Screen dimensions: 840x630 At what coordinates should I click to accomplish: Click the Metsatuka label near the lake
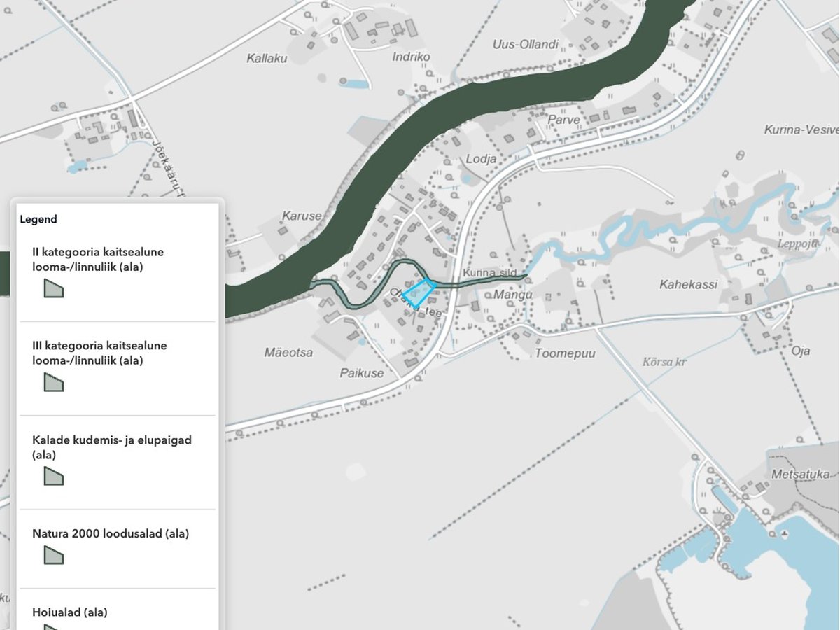(x=801, y=475)
